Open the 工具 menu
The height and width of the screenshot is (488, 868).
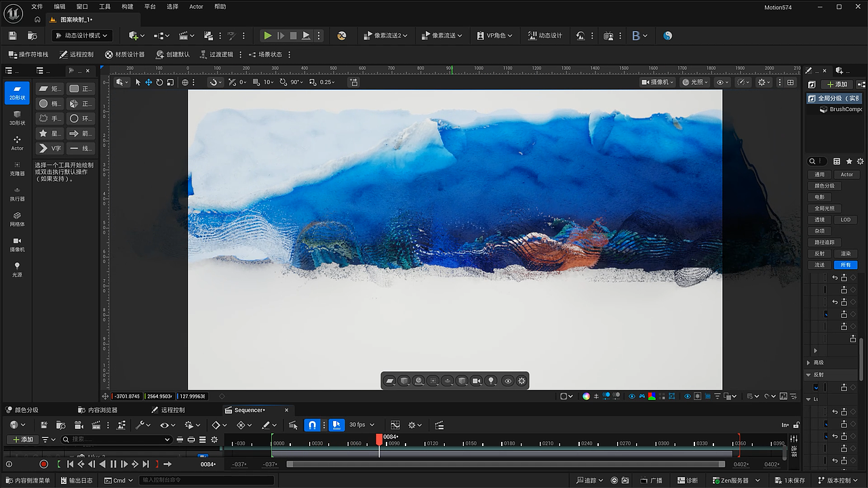click(104, 7)
